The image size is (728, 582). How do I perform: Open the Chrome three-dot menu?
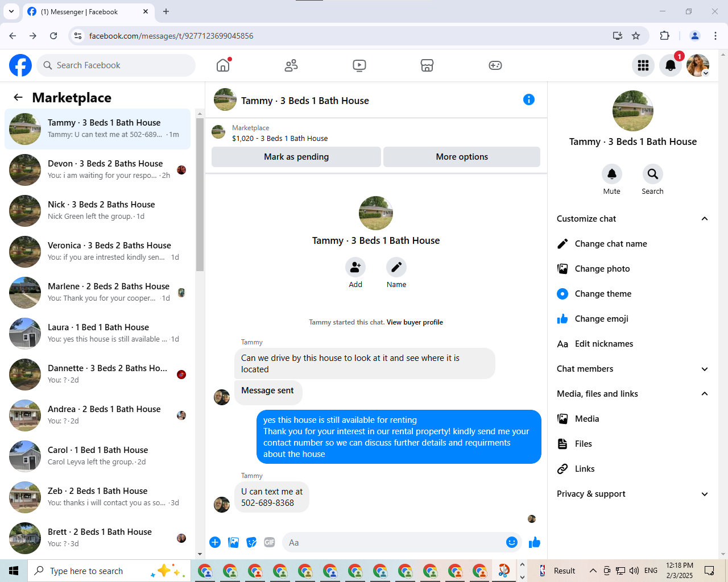[715, 36]
